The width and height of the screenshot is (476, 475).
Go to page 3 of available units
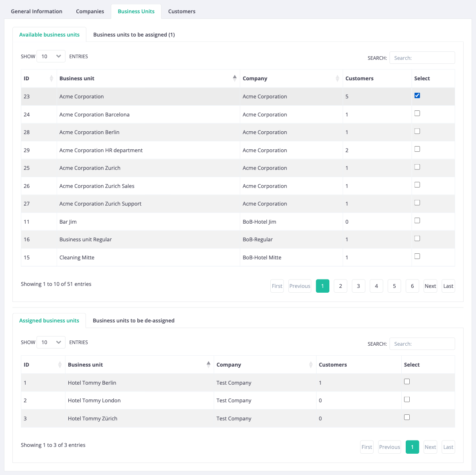[358, 286]
